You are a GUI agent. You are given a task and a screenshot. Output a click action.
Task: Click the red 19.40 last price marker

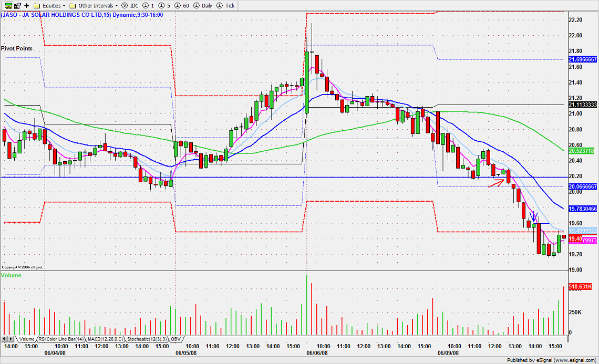[x=575, y=239]
